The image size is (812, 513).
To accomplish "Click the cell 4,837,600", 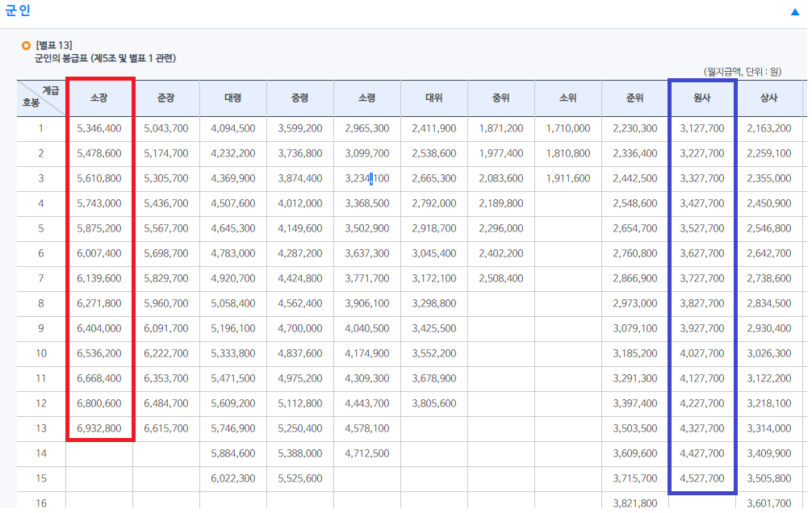I will [x=299, y=353].
